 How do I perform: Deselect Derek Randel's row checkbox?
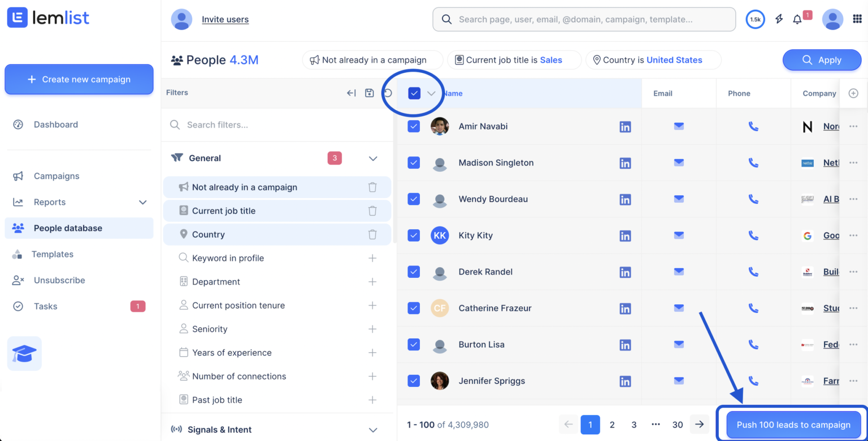(x=414, y=272)
